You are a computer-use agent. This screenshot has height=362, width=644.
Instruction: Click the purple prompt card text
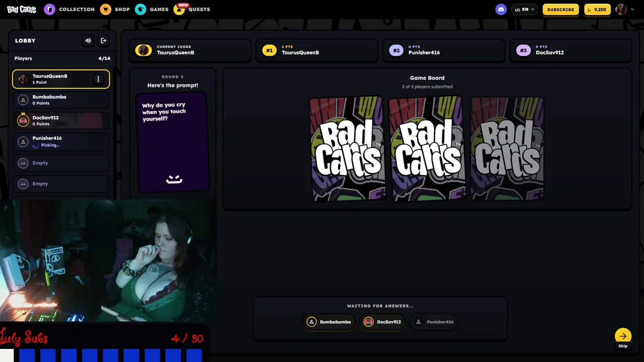click(x=164, y=112)
